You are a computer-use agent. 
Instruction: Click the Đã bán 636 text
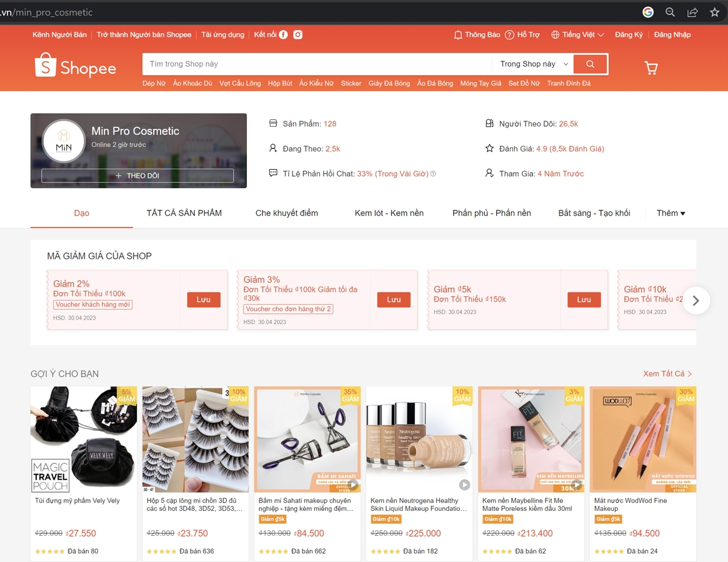[x=196, y=551]
